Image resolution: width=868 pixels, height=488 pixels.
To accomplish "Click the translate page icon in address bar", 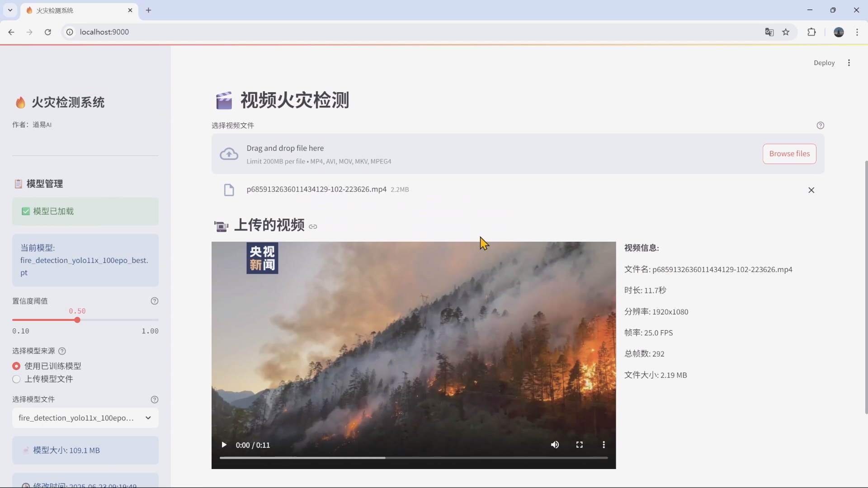I will pyautogui.click(x=769, y=32).
